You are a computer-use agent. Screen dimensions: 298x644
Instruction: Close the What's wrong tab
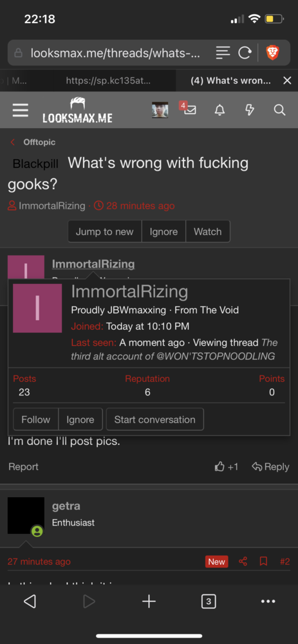click(x=287, y=80)
